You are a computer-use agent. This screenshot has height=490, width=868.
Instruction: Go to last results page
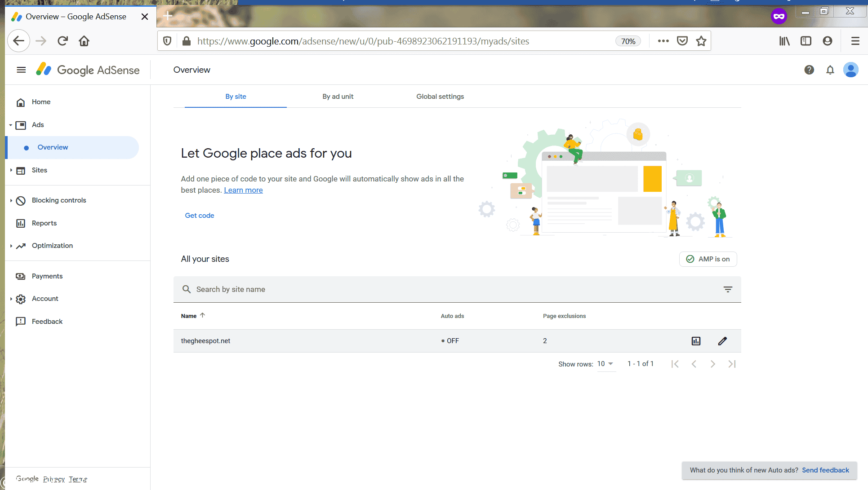732,364
